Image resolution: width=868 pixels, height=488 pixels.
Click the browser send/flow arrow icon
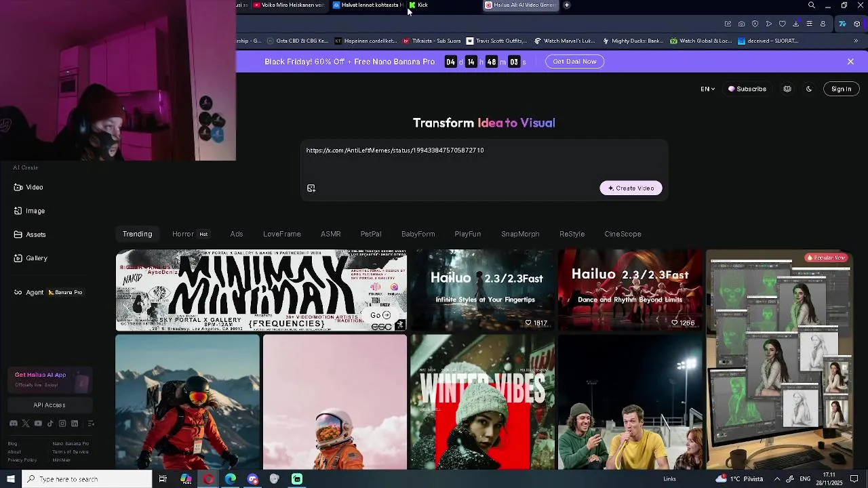[x=769, y=24]
